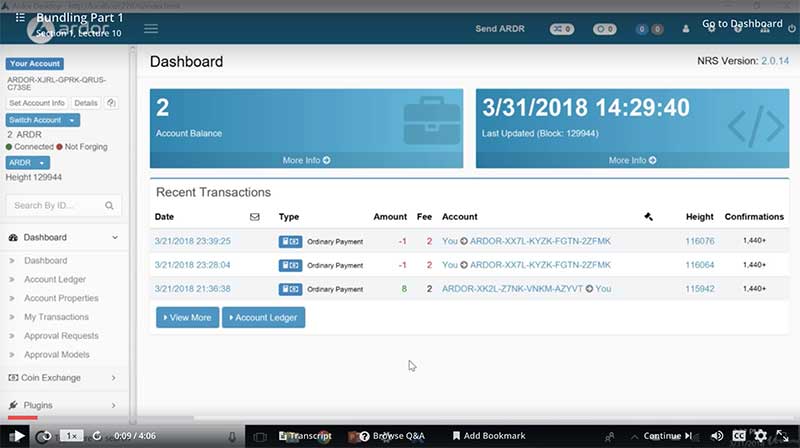
Task: Seek on the red video progress bar
Action: [x=22, y=418]
